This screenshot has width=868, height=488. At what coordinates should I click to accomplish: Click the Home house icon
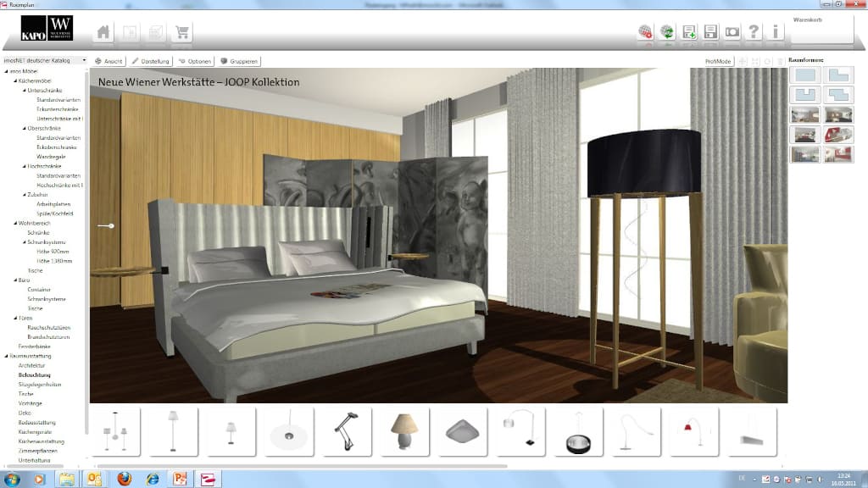click(x=103, y=33)
